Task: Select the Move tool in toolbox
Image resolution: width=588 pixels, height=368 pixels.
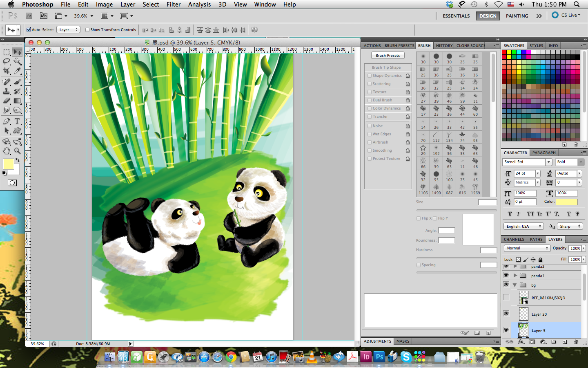Action: tap(17, 52)
